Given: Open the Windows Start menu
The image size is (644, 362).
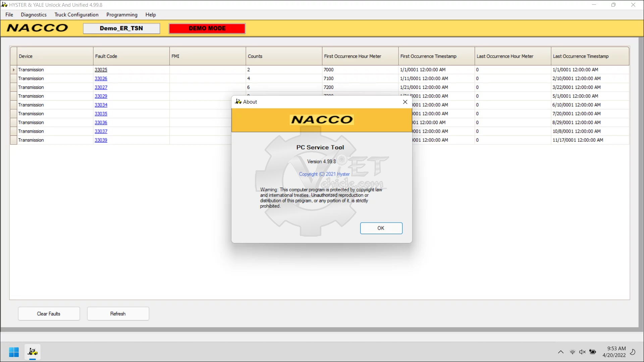Looking at the screenshot, I should [14, 352].
